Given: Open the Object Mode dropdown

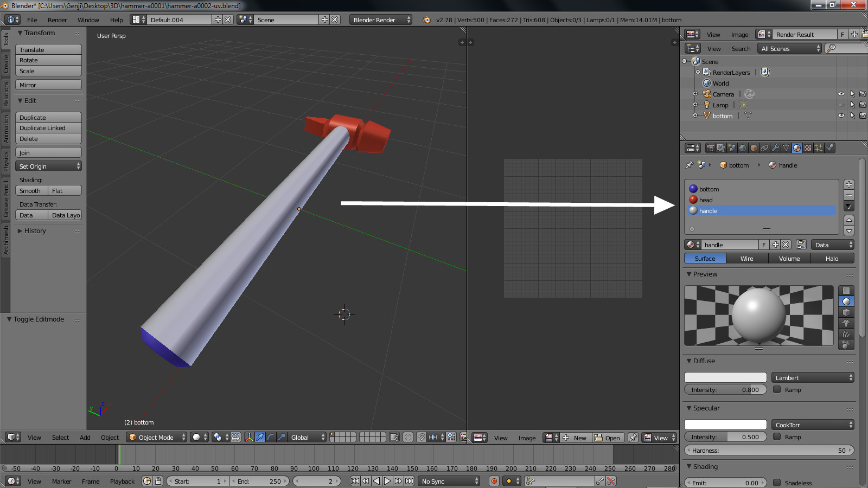Looking at the screenshot, I should (x=157, y=437).
